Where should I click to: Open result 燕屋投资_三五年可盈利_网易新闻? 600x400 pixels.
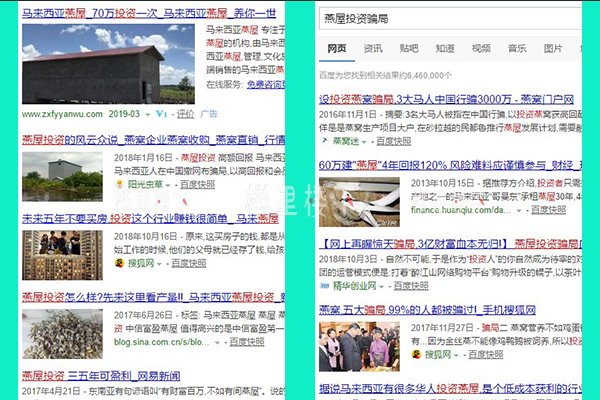[x=101, y=376]
